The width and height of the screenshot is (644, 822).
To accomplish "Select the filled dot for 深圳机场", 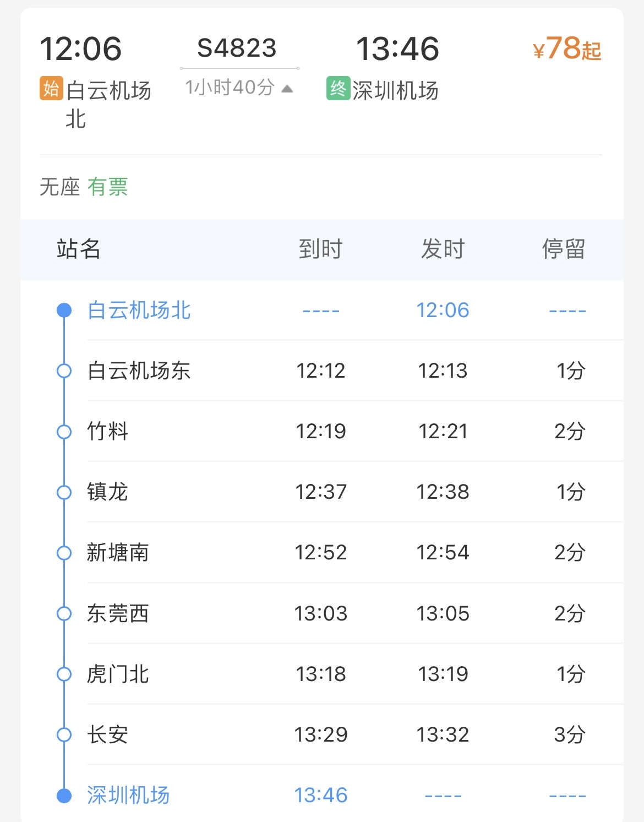I will click(64, 796).
